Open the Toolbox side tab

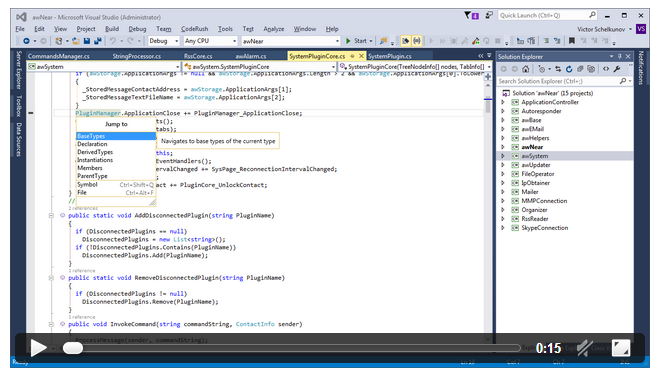pyautogui.click(x=18, y=106)
